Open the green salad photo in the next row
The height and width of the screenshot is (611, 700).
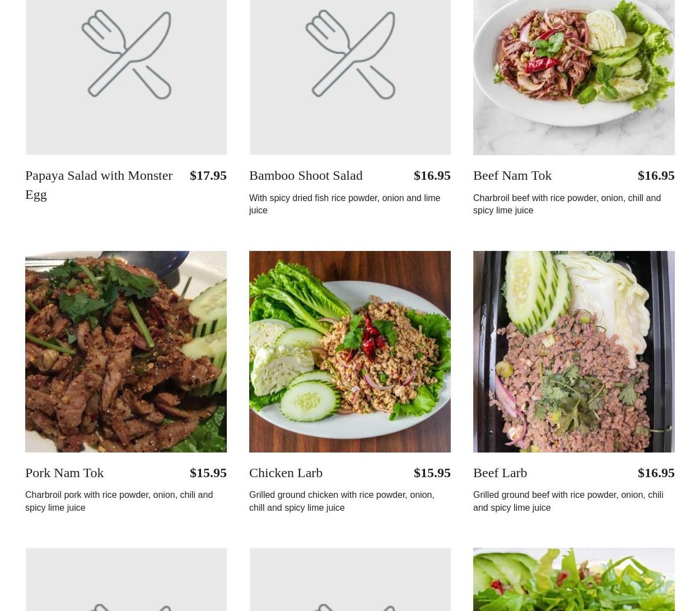(x=574, y=580)
